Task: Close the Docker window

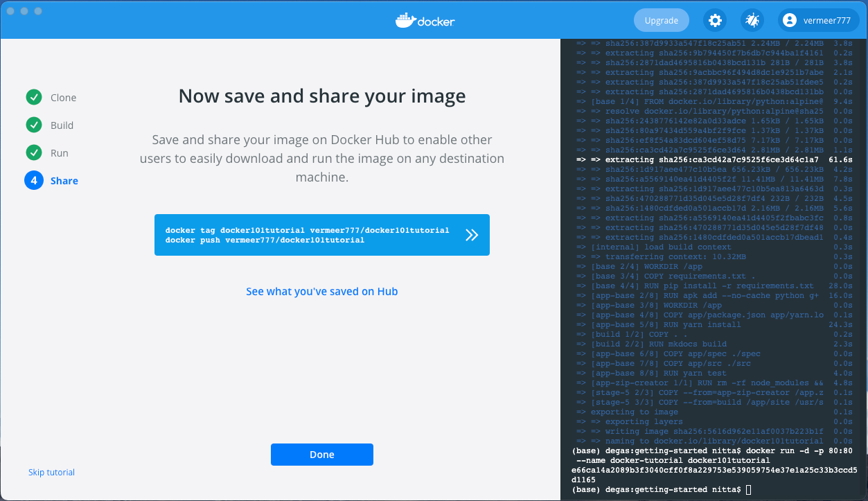Action: 10,12
